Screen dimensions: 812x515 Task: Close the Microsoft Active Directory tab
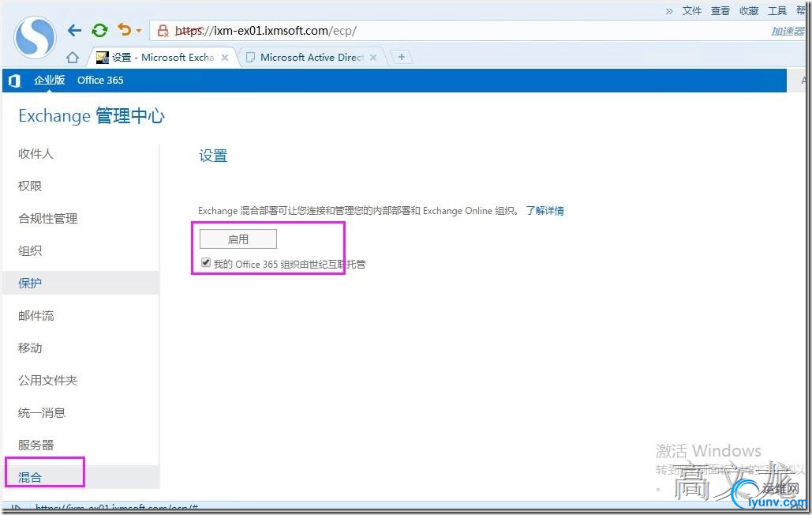tap(372, 58)
